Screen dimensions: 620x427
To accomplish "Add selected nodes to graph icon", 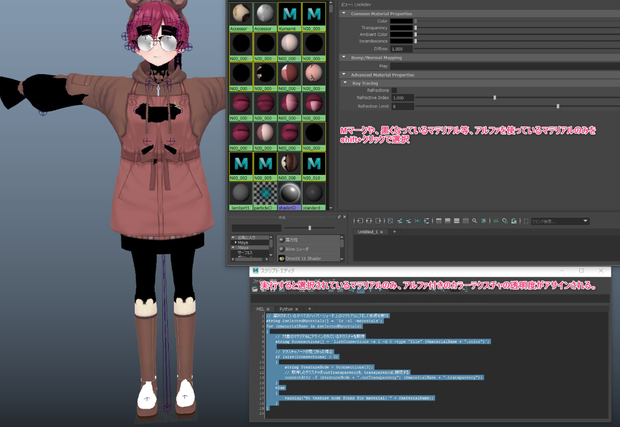I will point(399,221).
